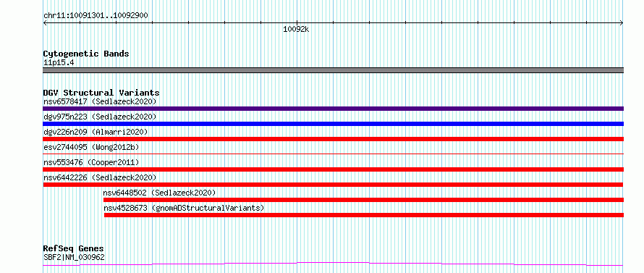Select nsv6442226 (Sedlazeck2020) variant label
The width and height of the screenshot is (644, 273).
100,177
